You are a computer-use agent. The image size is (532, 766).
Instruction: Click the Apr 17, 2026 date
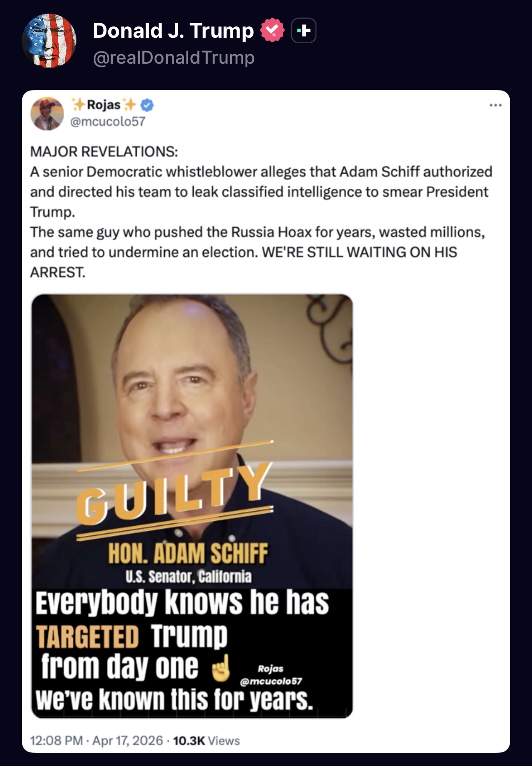click(x=127, y=741)
